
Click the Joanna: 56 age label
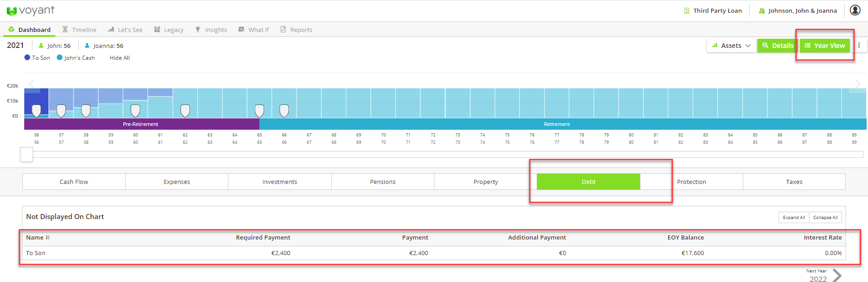104,46
